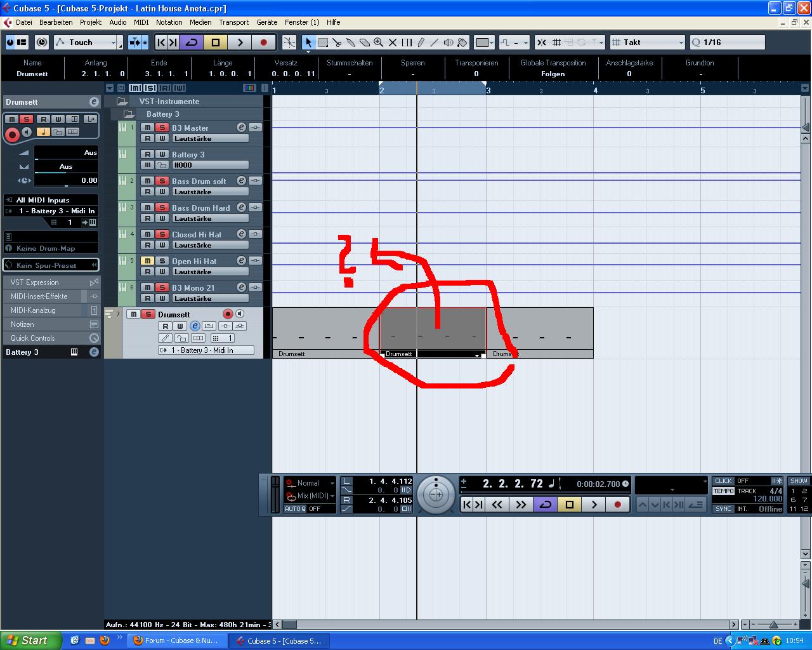This screenshot has height=650, width=812.
Task: Open the Windows Start menu
Action: [31, 640]
